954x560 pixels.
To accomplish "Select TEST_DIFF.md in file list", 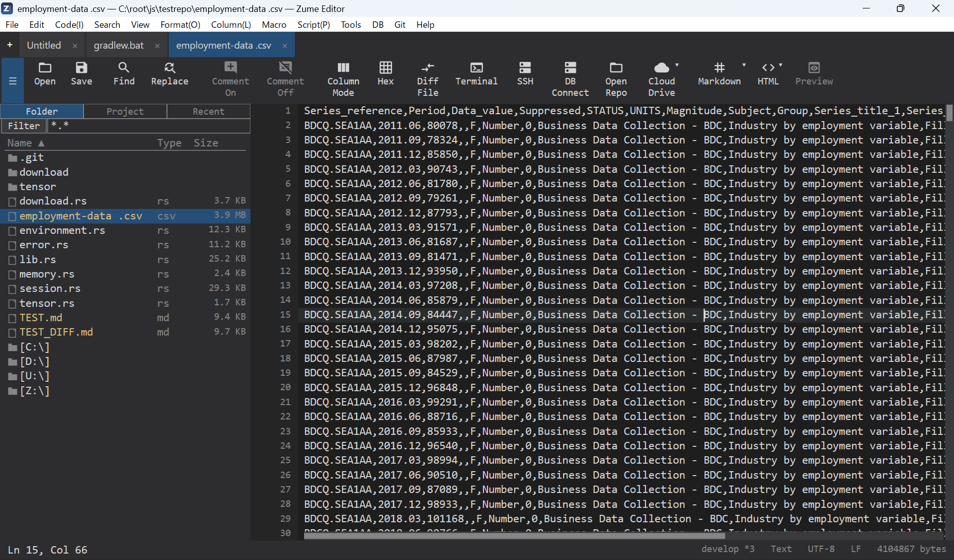I will (x=126, y=332).
